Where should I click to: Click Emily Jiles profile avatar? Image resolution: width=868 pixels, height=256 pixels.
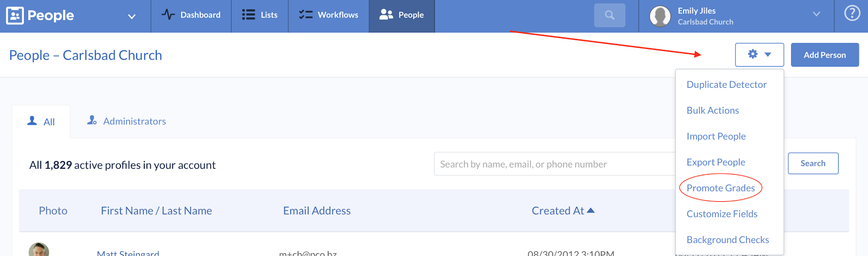[x=660, y=16]
